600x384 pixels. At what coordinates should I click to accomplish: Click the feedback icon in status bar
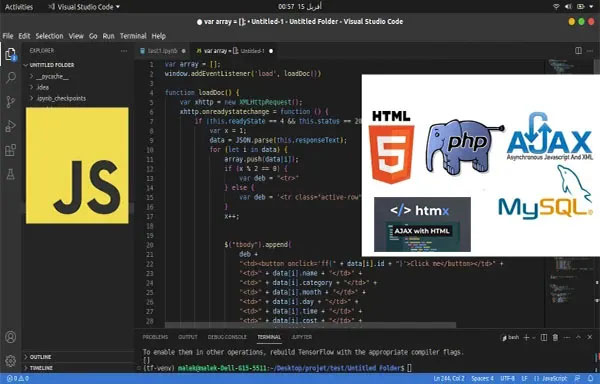(x=578, y=379)
